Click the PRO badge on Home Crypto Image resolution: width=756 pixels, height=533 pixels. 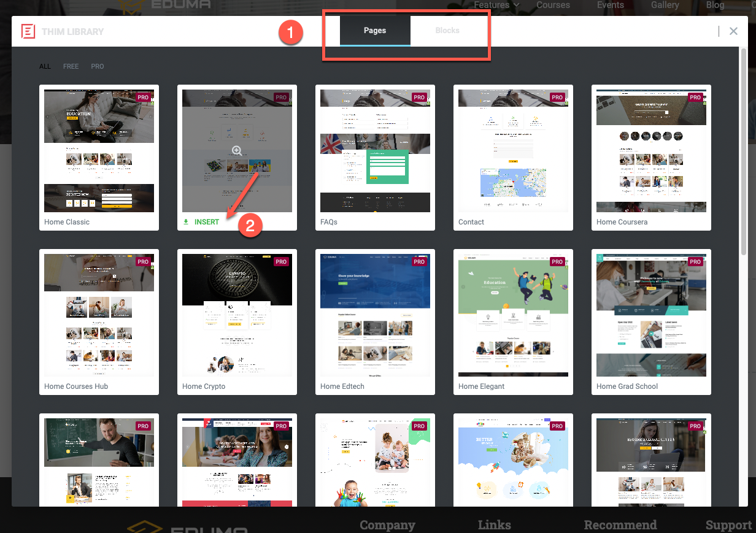coord(281,261)
